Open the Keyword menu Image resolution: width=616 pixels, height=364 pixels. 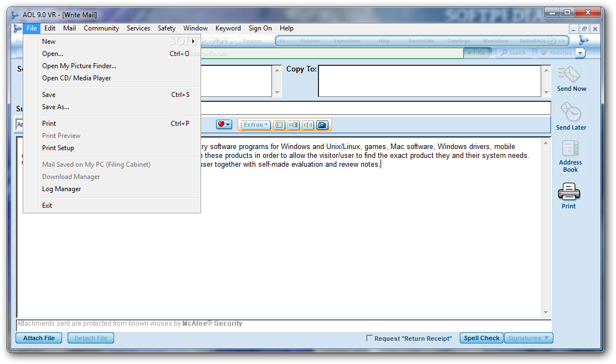click(x=228, y=28)
